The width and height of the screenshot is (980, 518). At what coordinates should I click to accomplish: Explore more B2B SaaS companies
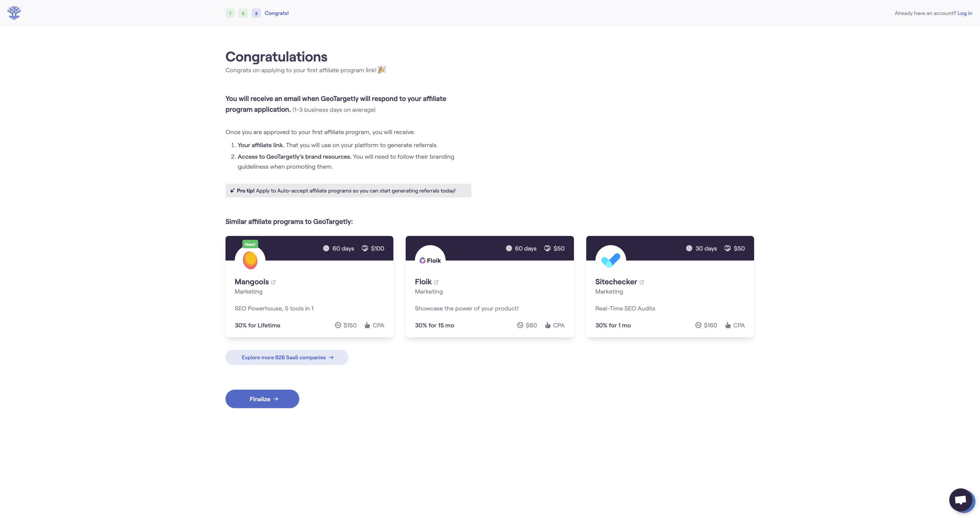click(287, 357)
